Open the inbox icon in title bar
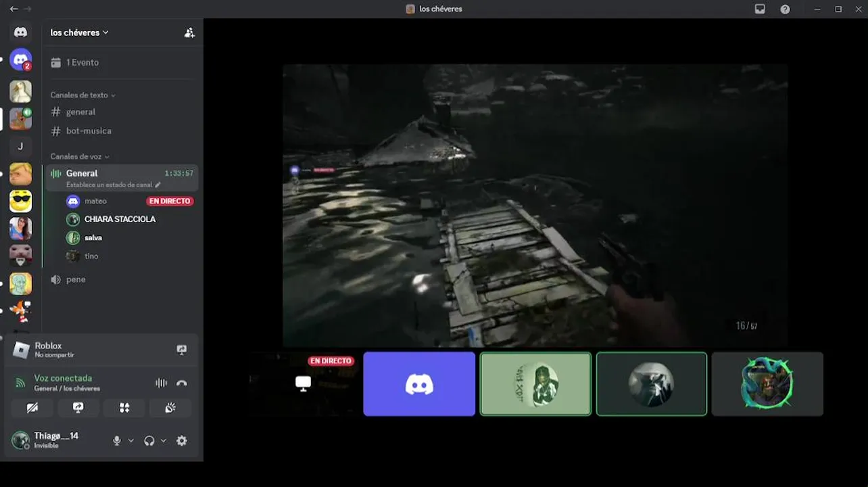The width and height of the screenshot is (868, 487). 760,9
